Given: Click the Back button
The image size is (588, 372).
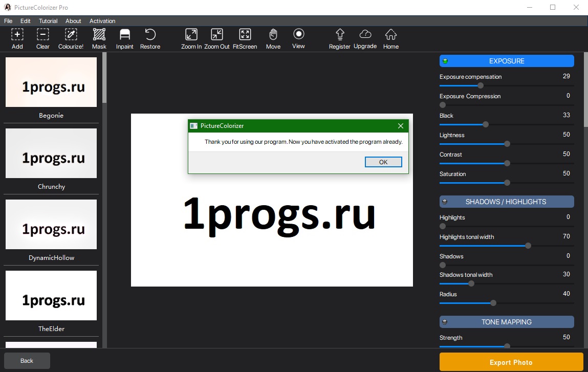Looking at the screenshot, I should 27,361.
